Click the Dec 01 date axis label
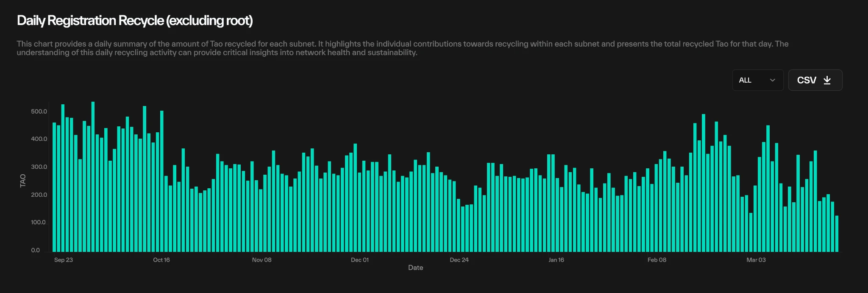 tap(360, 260)
